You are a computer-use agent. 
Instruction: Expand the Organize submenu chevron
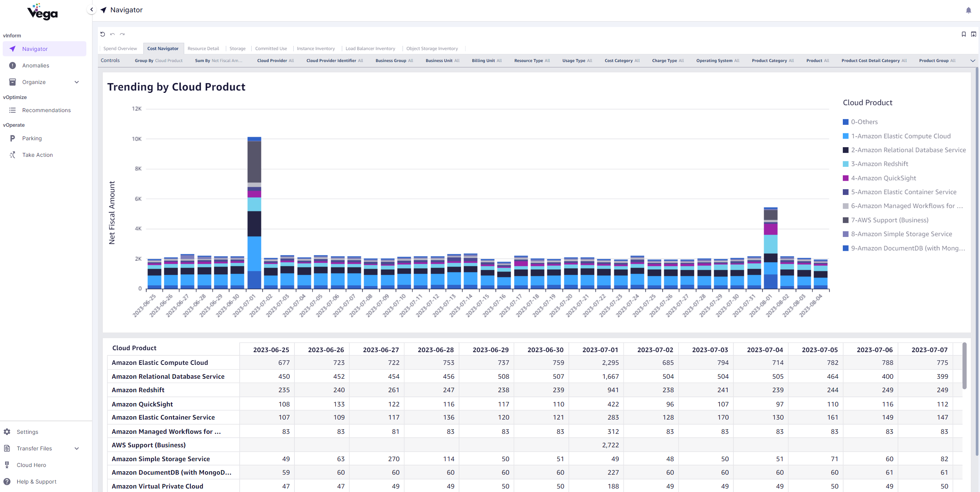click(x=77, y=82)
